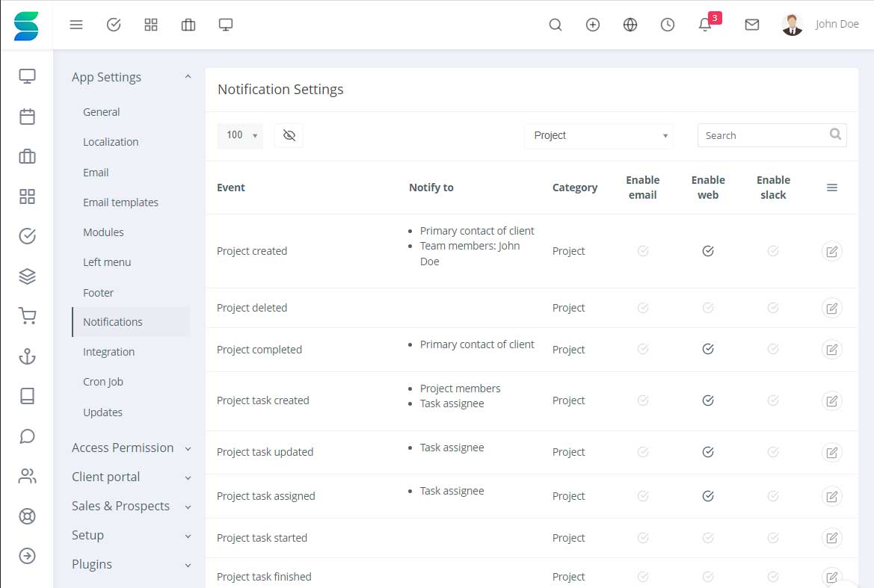Open Email templates settings item
The width and height of the screenshot is (874, 588).
120,202
